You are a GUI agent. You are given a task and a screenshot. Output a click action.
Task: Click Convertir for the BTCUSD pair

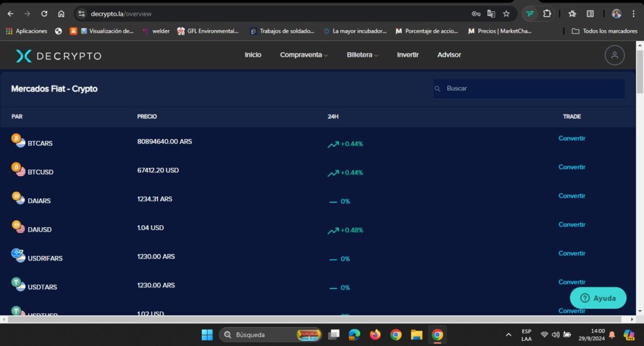pos(572,167)
